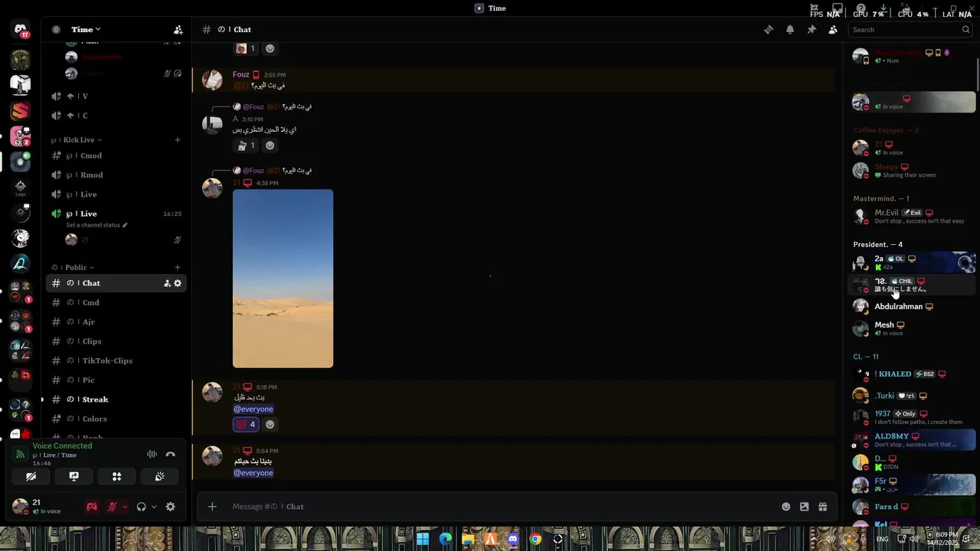Screen dimensions: 980x551
Task: Open Chat channel settings gear
Action: point(178,283)
